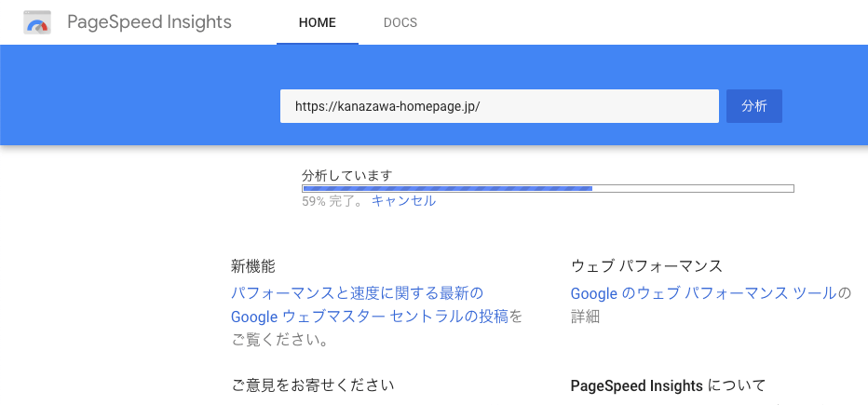This screenshot has height=405, width=868.
Task: Click the URL input field containing kanazawa-homepage.jp
Action: pos(499,106)
